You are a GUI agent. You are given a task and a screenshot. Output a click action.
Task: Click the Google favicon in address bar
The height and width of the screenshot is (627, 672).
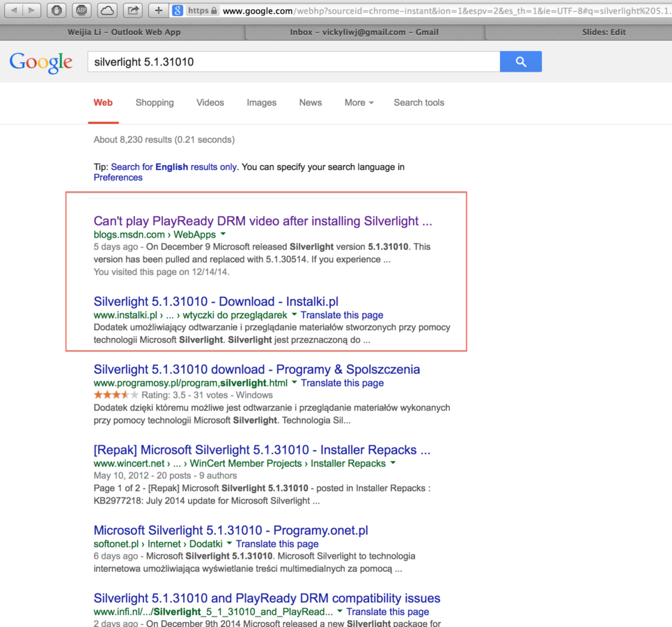coord(178,10)
